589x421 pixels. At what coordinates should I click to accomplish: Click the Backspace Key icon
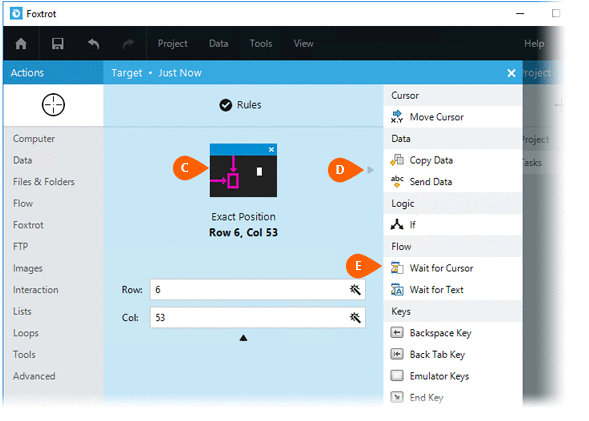tap(397, 333)
